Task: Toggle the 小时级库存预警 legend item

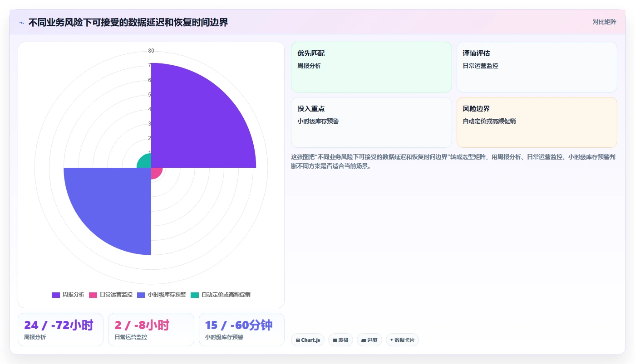Action: pyautogui.click(x=162, y=295)
